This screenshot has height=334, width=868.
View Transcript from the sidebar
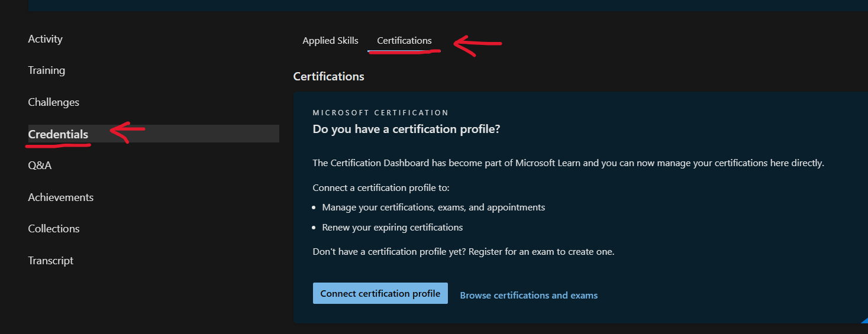pyautogui.click(x=50, y=261)
